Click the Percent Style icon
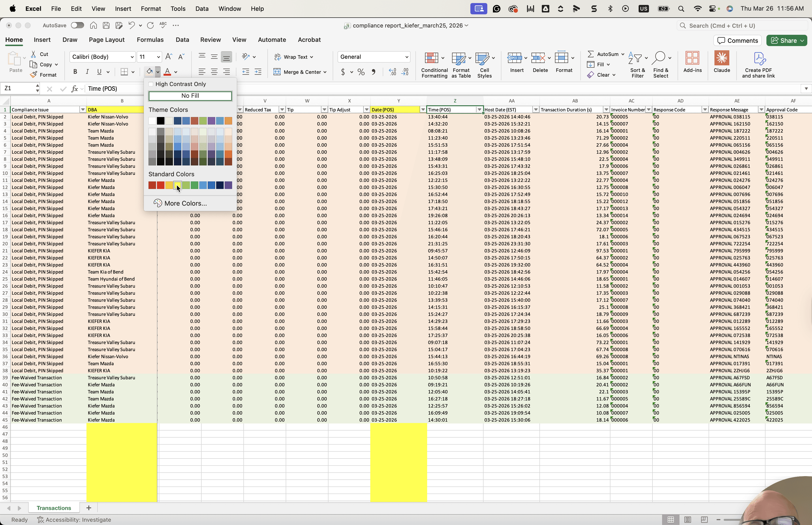 click(x=361, y=72)
